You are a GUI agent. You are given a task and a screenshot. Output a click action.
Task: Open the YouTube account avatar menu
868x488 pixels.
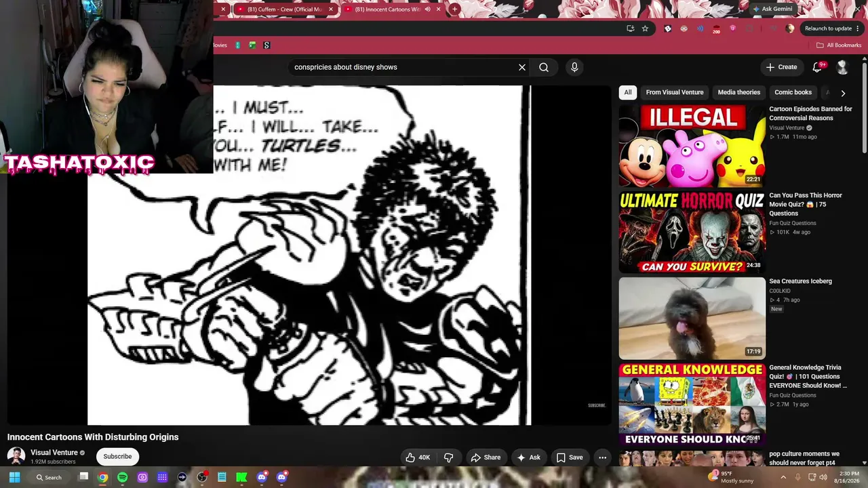(x=842, y=67)
